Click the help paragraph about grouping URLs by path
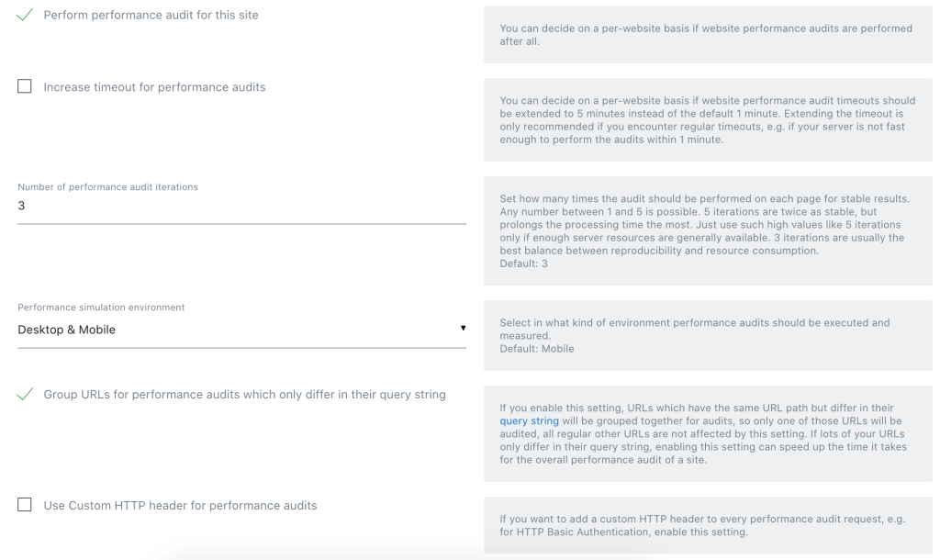940x560 pixels. click(x=708, y=433)
